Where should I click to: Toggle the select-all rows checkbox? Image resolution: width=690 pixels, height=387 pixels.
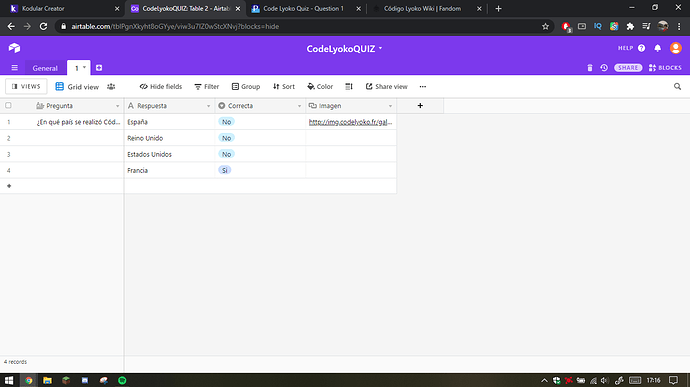point(8,106)
